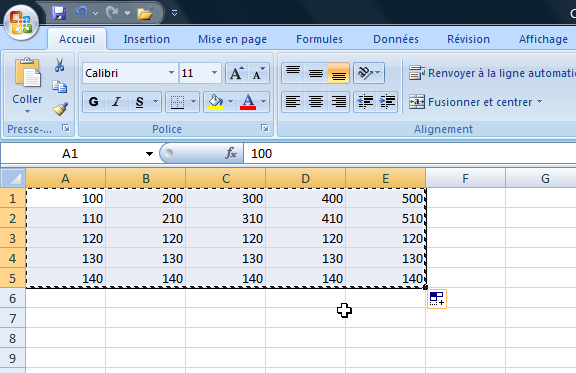Open the Office button menu
Screen dimensions: 576x373
pyautogui.click(x=21, y=22)
